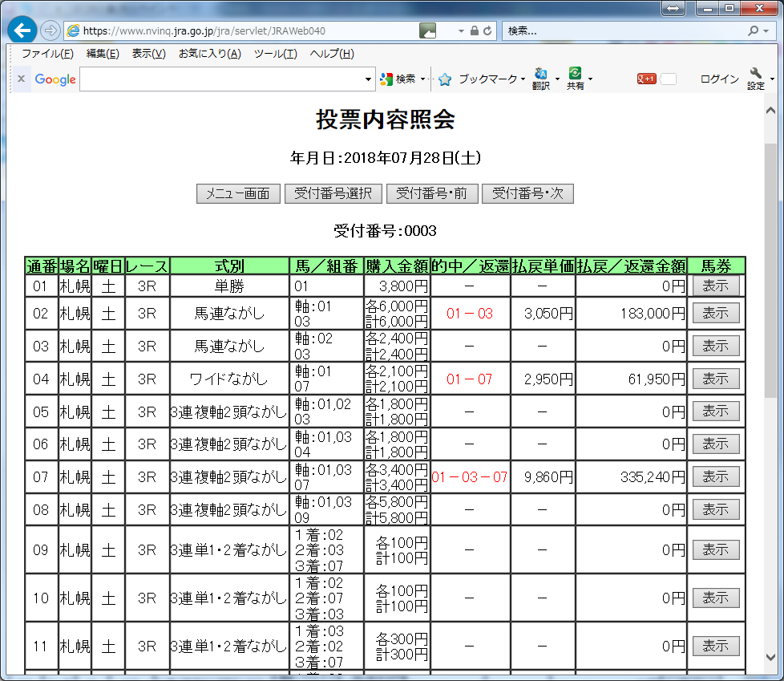Click 表示 button for row 01 単勝
Image resolution: width=784 pixels, height=681 pixels.
(716, 286)
